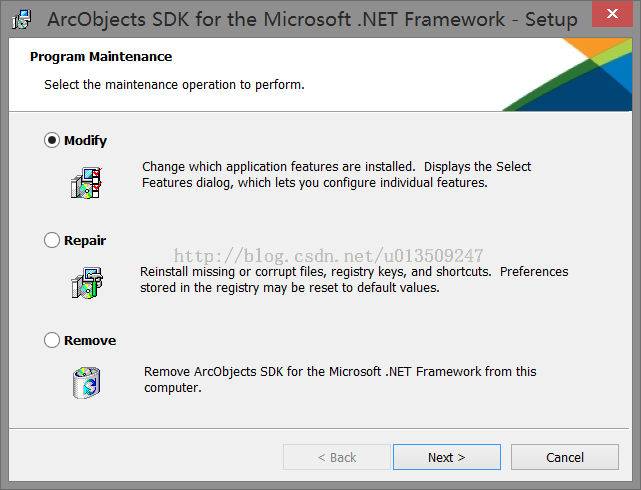This screenshot has width=641, height=490.
Task: Click the 'Remove ArcObjects SDK' description text
Action: [340, 379]
